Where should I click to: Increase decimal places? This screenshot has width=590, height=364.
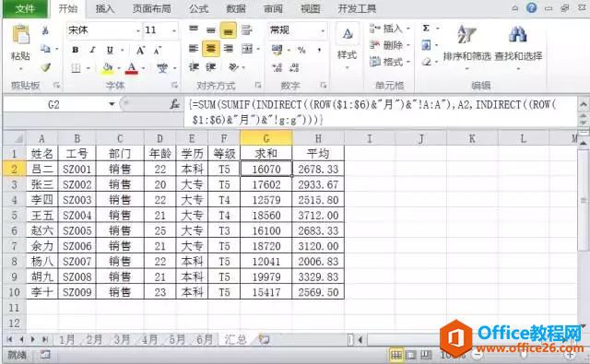pyautogui.click(x=277, y=67)
